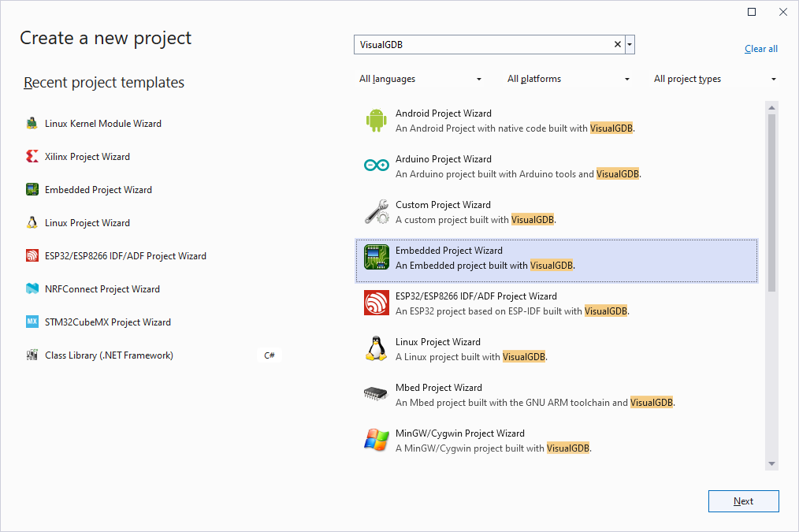Choose Custom Project Wizard template title

pyautogui.click(x=443, y=205)
